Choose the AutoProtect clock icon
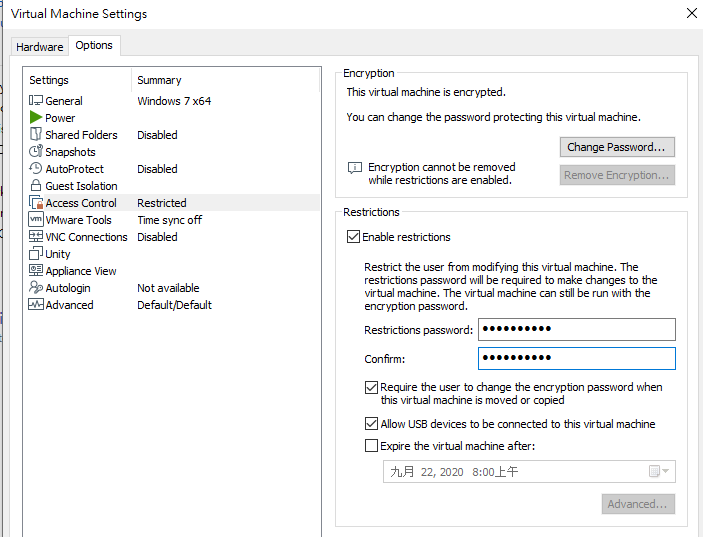 36,169
